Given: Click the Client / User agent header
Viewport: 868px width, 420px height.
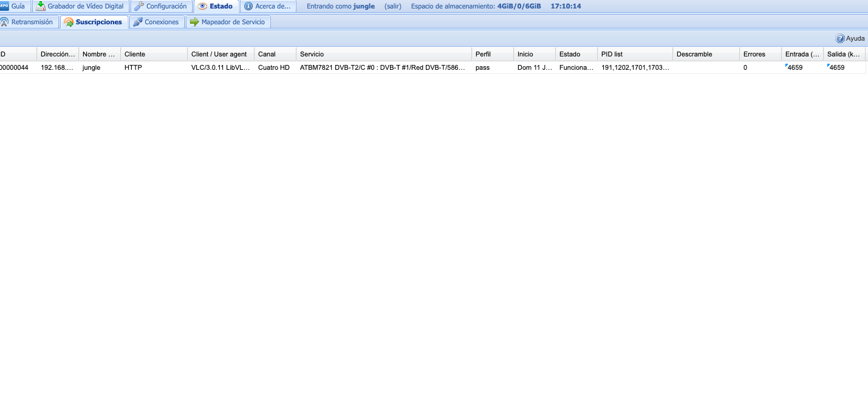Looking at the screenshot, I should tap(220, 54).
